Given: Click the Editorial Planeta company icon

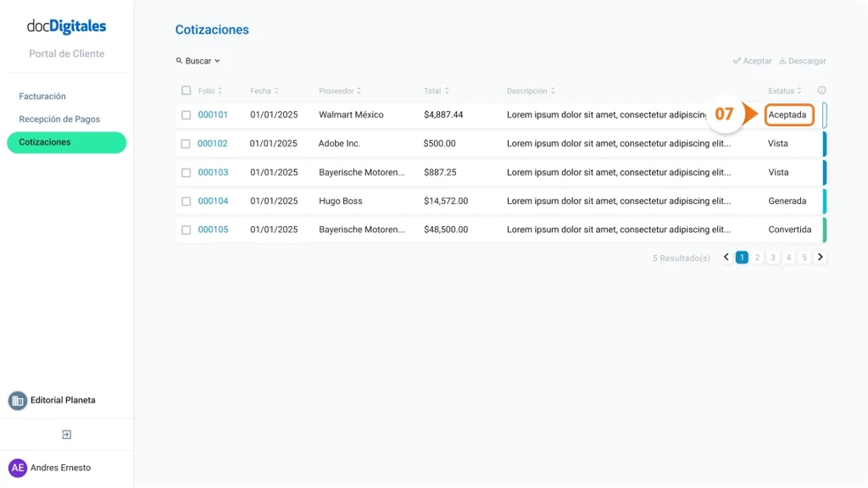Looking at the screenshot, I should pos(18,400).
